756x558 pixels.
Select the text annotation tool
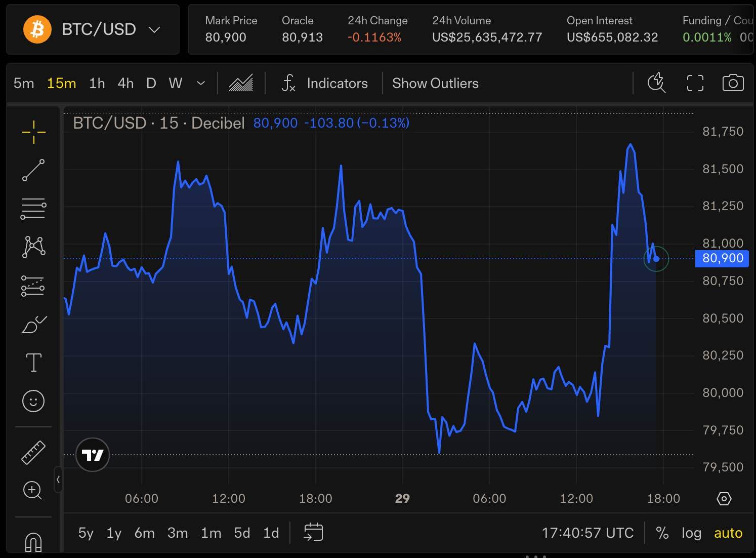pyautogui.click(x=33, y=363)
